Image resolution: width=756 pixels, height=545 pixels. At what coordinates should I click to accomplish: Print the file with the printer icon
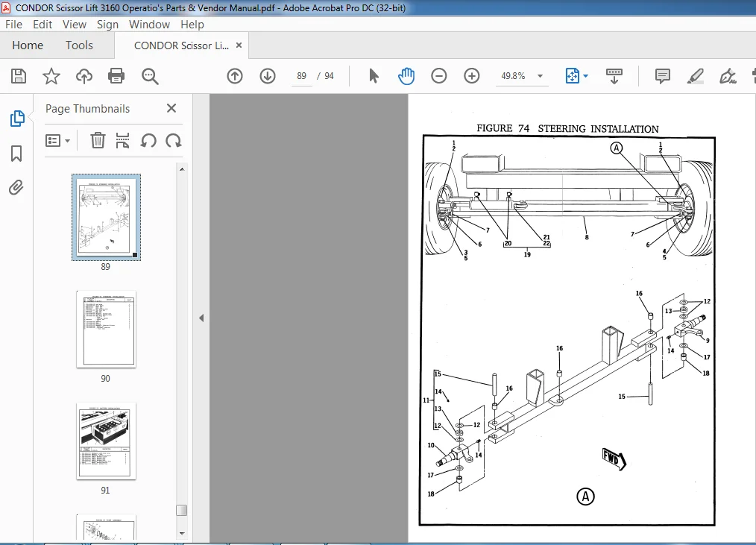[116, 76]
